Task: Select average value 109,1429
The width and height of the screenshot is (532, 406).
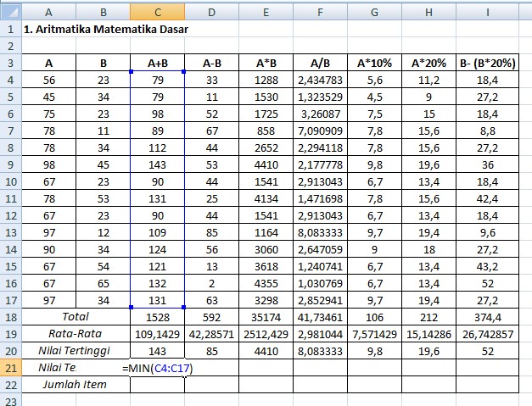Action: pos(158,334)
